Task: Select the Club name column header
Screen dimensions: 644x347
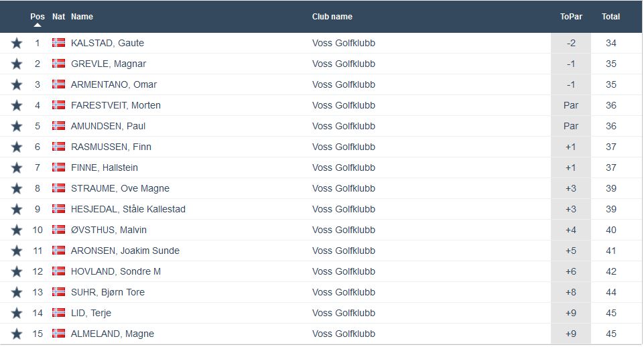Action: click(x=332, y=16)
